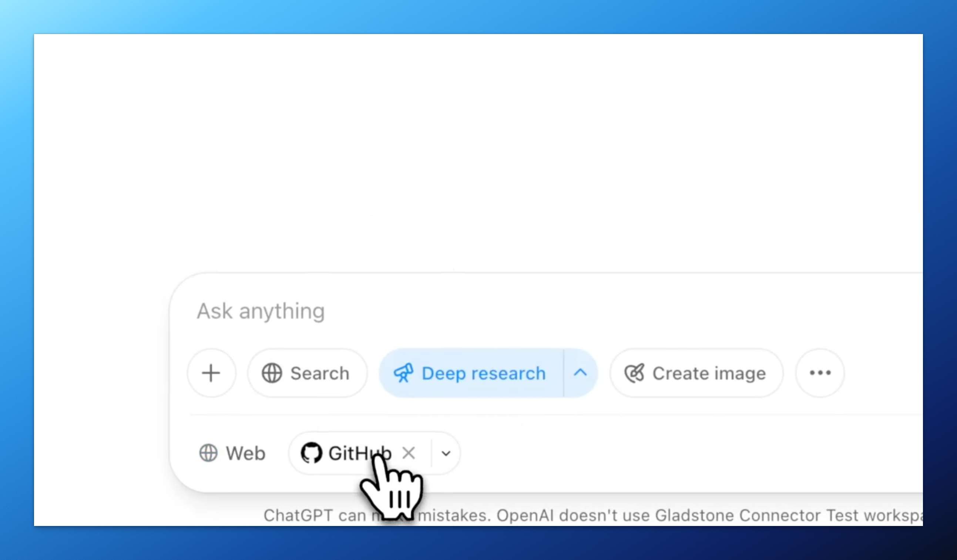Click the Web source label

[x=246, y=453]
